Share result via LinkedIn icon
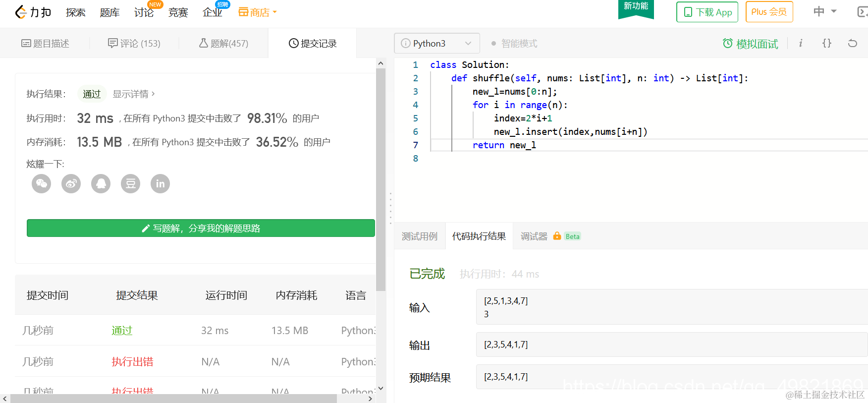 161,184
